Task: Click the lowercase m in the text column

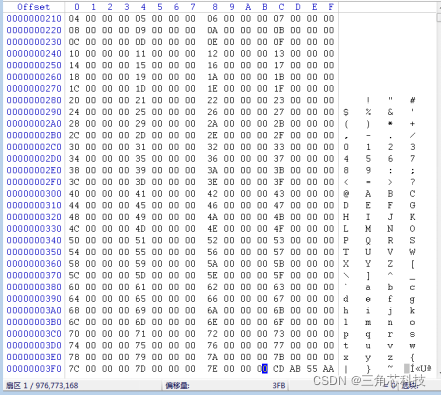Action: click(x=368, y=322)
